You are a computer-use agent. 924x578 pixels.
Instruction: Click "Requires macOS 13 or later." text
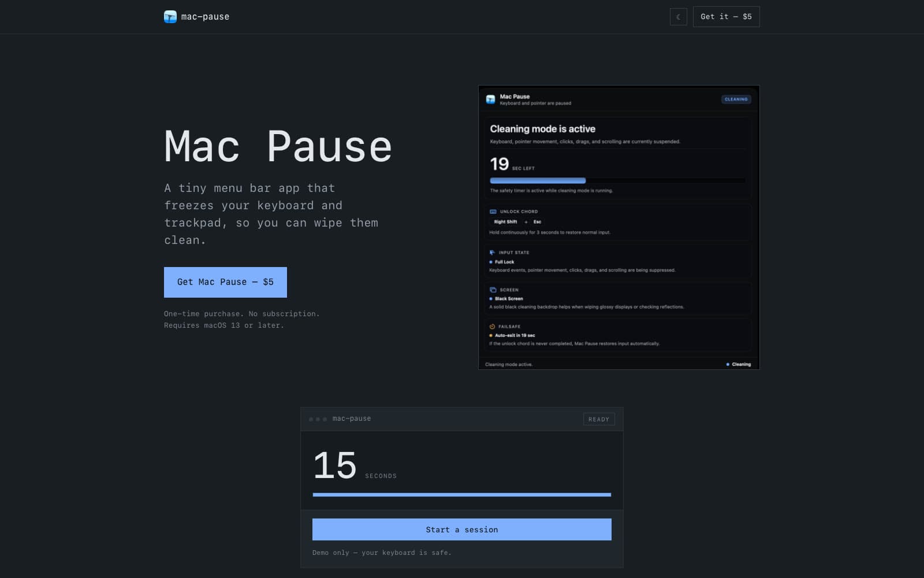tap(224, 325)
